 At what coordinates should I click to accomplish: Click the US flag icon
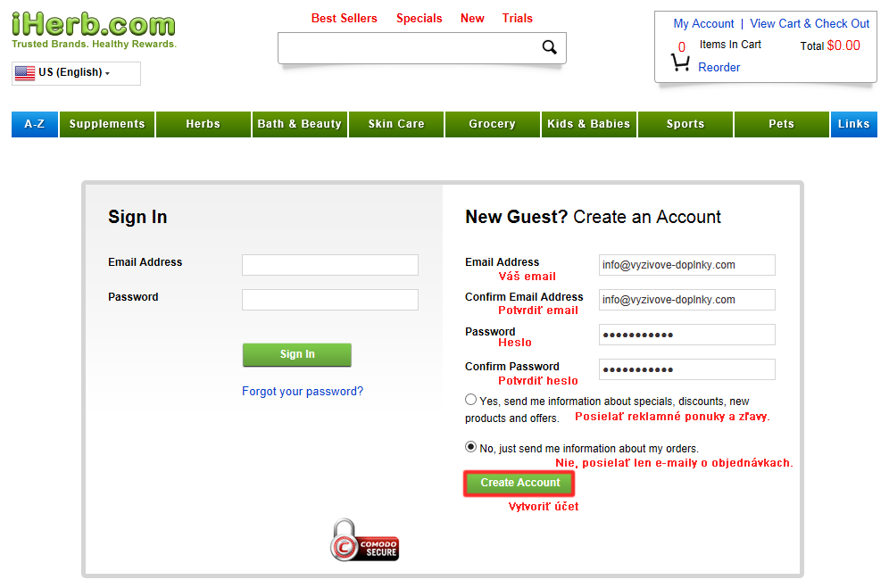coord(25,72)
